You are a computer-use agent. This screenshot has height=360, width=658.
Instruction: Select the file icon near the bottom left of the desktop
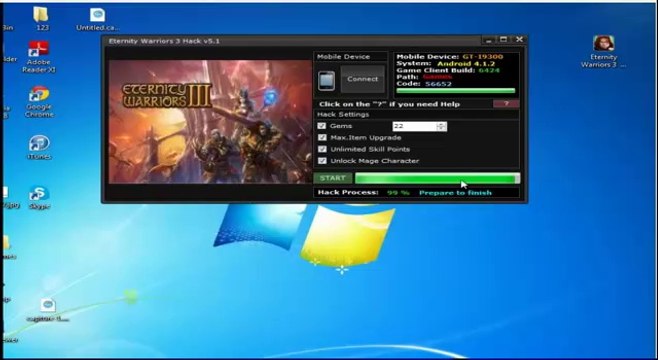point(48,310)
